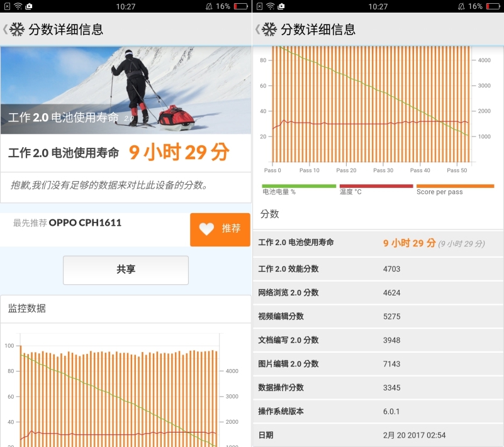Tap the Pass 20 label on the right chart axis
The width and height of the screenshot is (504, 447).
346,170
